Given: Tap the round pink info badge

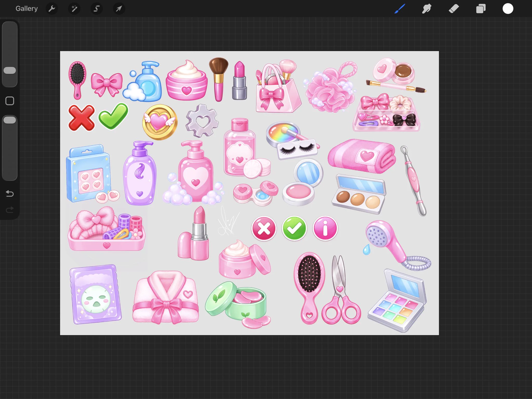Looking at the screenshot, I should pyautogui.click(x=325, y=228).
